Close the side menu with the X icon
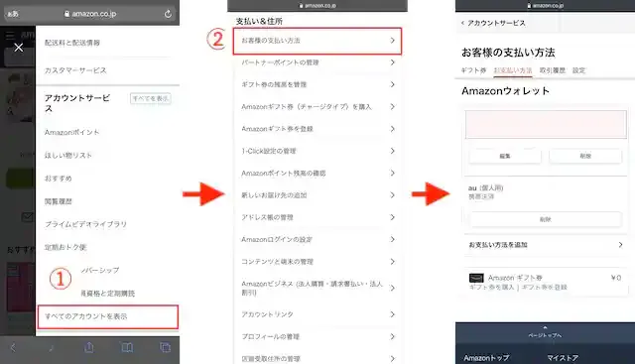The image size is (635, 364). (19, 48)
